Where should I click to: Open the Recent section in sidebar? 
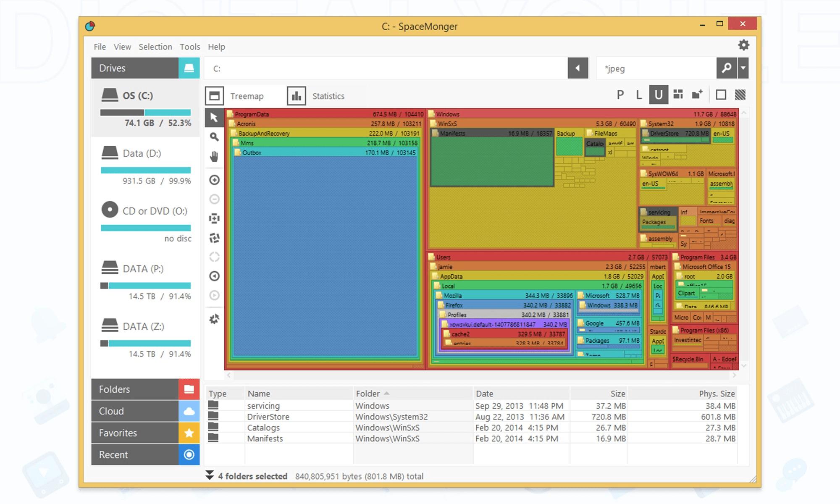[113, 454]
